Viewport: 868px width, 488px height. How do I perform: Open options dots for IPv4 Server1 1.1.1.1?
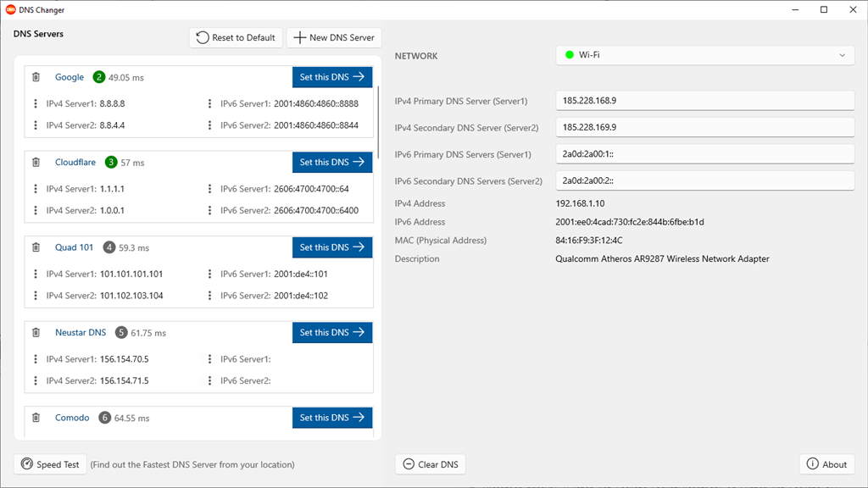pos(36,189)
